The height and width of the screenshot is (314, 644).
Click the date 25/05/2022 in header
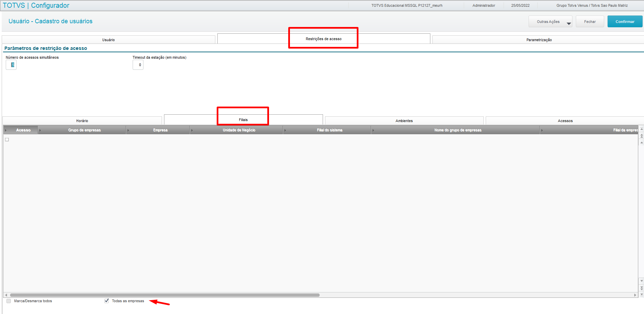(520, 5)
